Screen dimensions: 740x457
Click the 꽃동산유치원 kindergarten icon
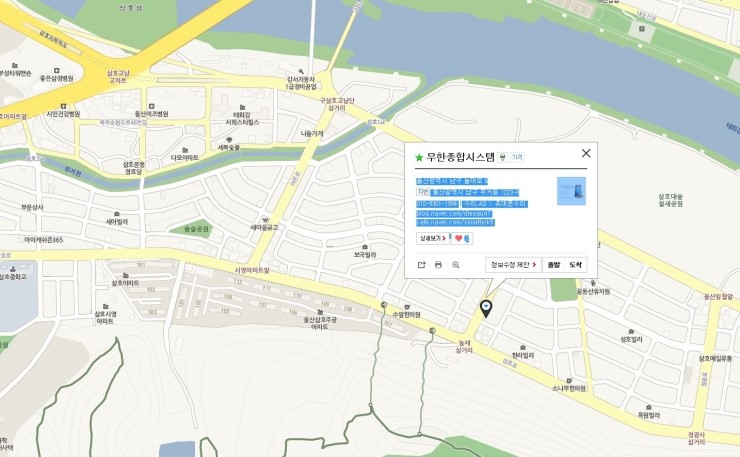click(x=593, y=284)
